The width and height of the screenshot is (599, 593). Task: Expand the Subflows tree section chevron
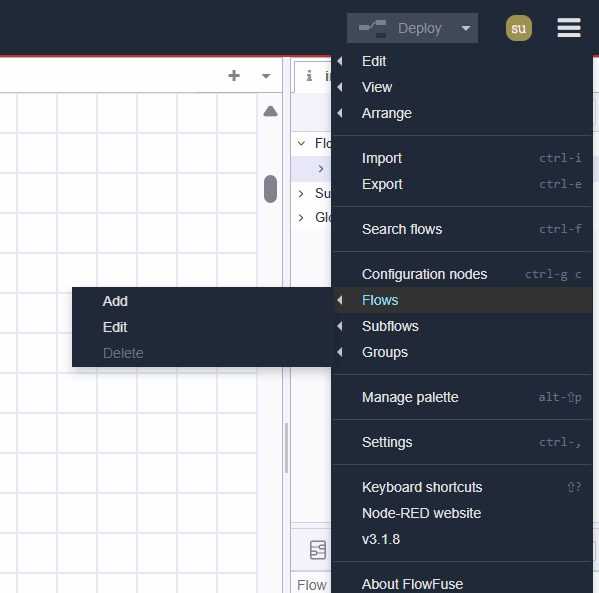pyautogui.click(x=301, y=194)
